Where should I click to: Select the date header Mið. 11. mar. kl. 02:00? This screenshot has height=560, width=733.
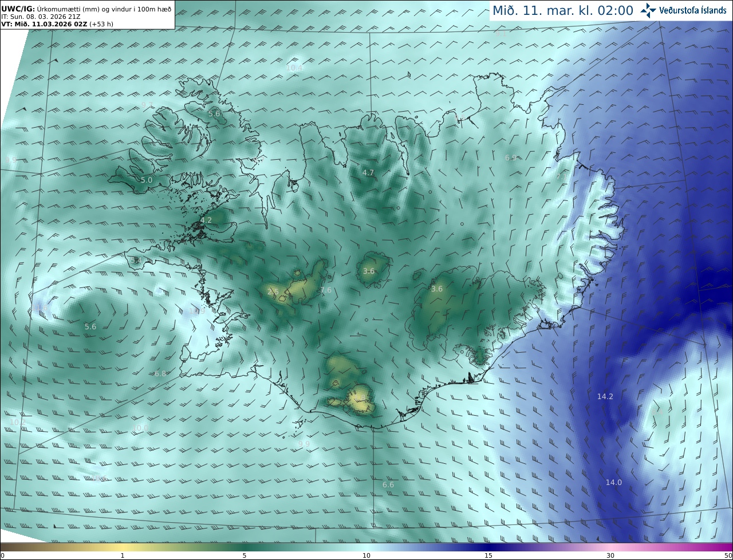[563, 10]
